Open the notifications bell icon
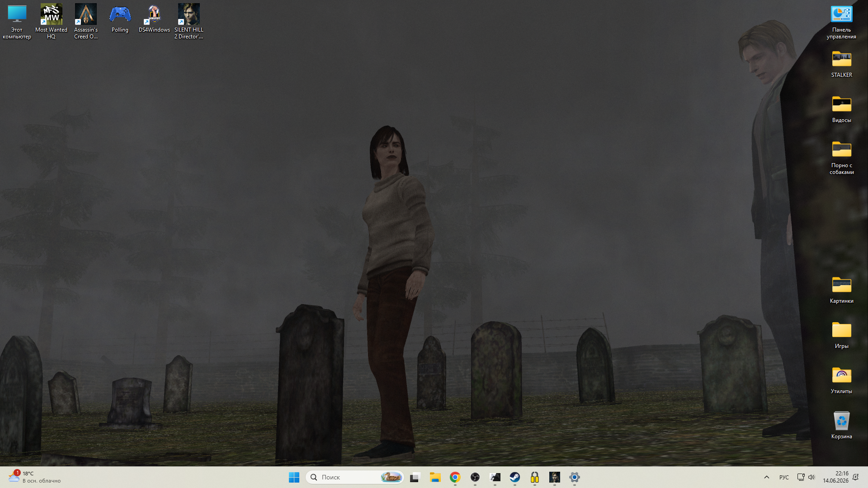 pos(856,477)
